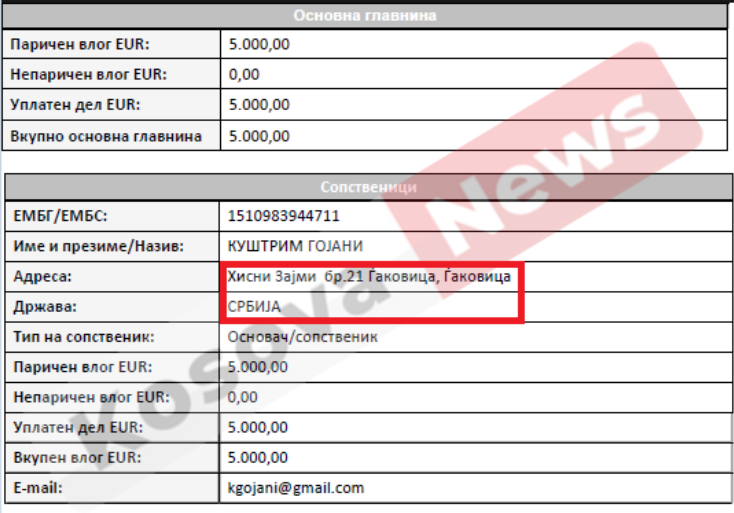Select the ЕМБГ number 1510983944711
The width and height of the screenshot is (734, 513).
pos(284,216)
